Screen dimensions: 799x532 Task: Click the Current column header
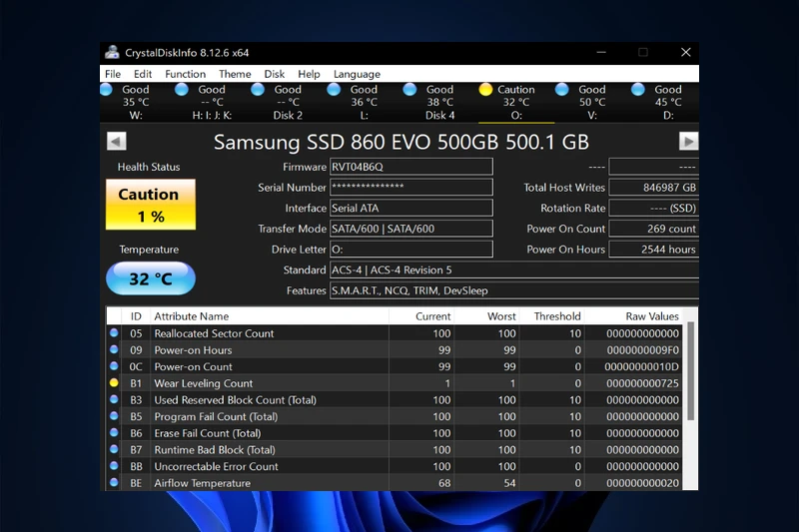pyautogui.click(x=421, y=316)
